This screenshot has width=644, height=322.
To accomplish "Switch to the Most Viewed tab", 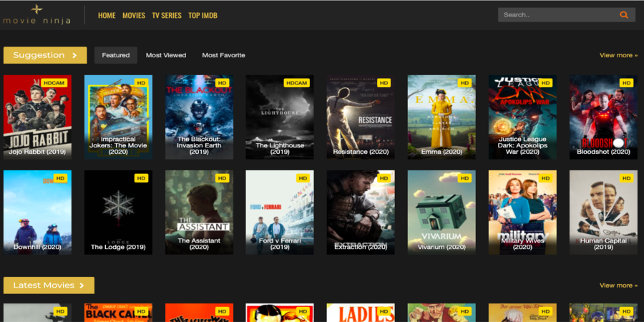I will [166, 55].
